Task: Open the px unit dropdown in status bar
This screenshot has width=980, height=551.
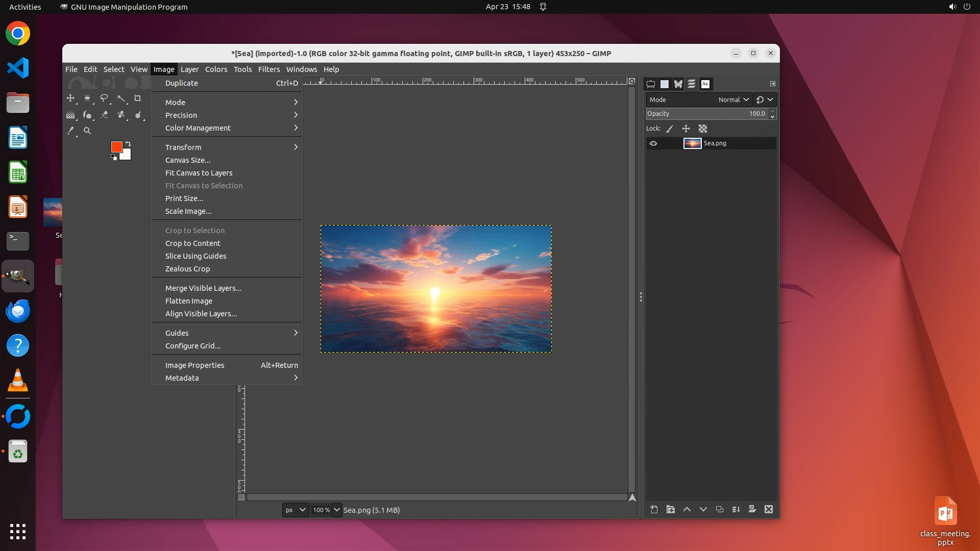Action: point(296,510)
